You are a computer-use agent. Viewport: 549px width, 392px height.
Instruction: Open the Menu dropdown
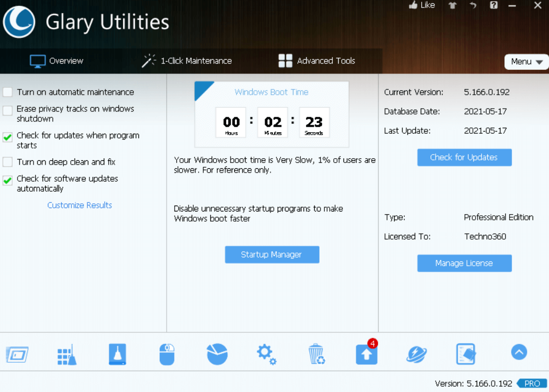[x=526, y=62]
